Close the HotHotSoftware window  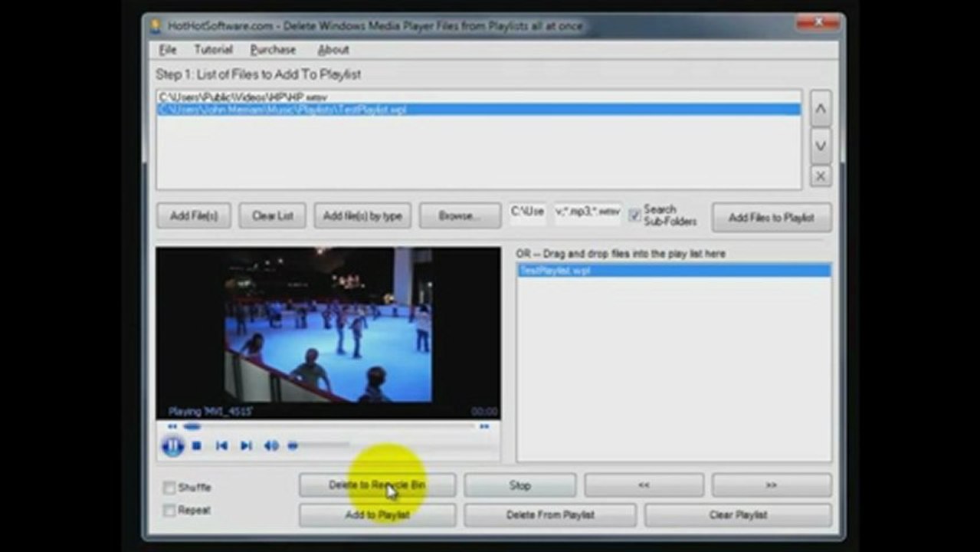point(818,22)
